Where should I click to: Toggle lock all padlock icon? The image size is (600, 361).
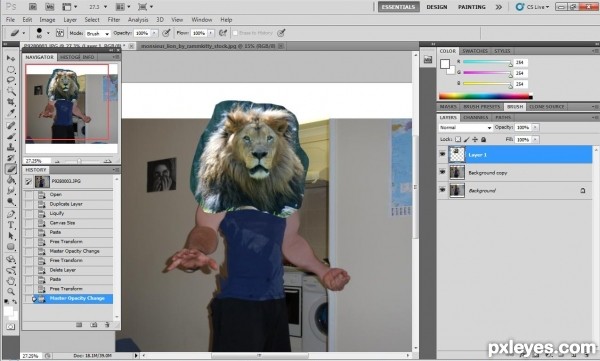pos(483,140)
